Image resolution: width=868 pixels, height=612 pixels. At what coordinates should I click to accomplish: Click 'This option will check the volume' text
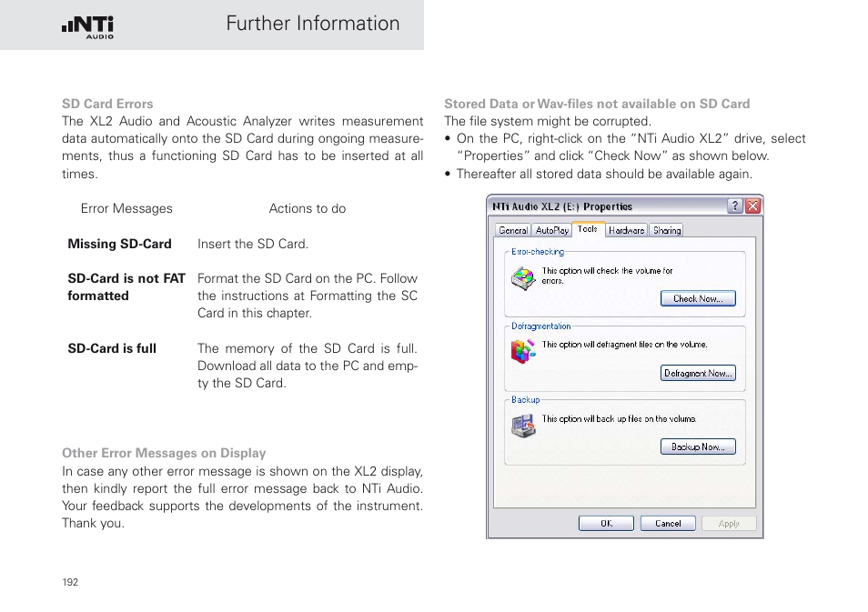pos(607,276)
